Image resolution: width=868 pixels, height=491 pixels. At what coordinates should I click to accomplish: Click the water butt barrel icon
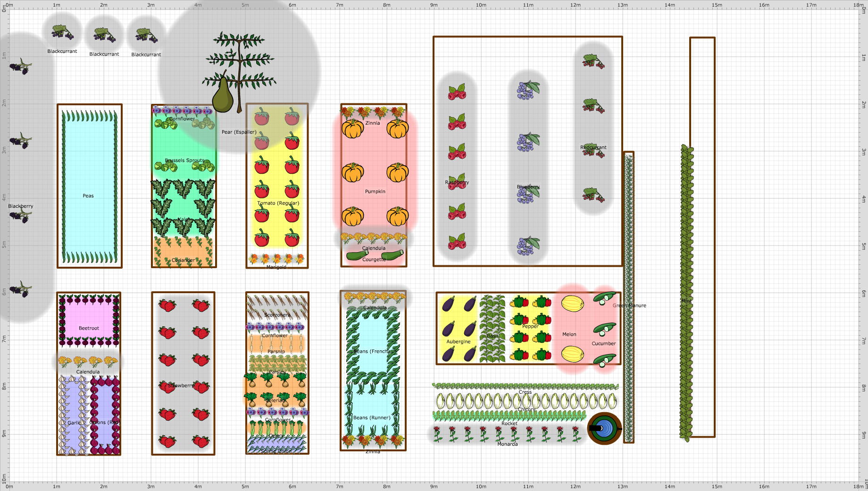(x=605, y=429)
